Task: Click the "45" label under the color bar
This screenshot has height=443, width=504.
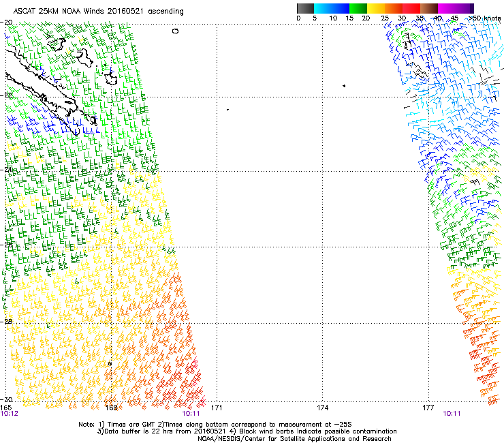Action: 454,18
